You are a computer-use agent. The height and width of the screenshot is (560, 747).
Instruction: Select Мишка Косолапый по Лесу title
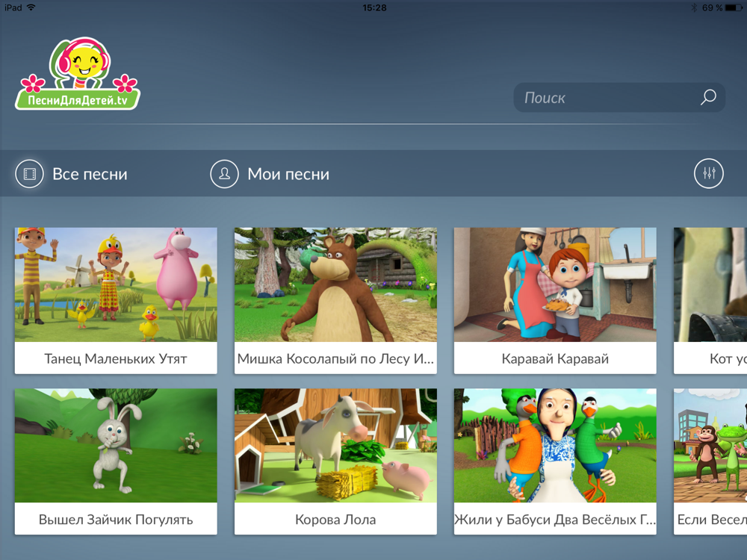335,358
